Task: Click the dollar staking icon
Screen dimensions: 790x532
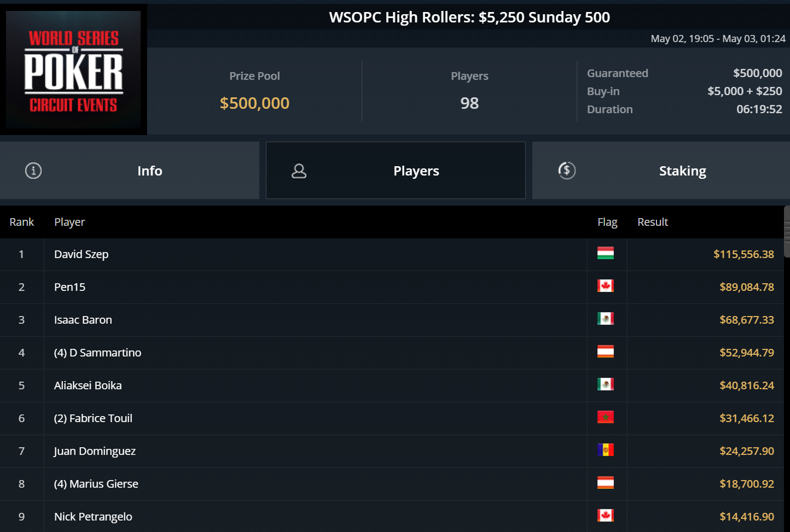Action: (x=567, y=171)
